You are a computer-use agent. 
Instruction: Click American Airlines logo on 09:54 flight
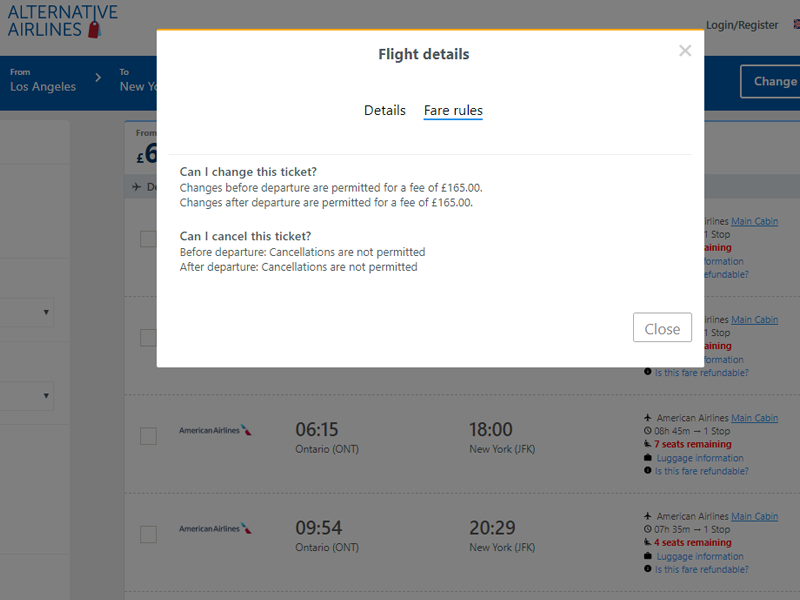pyautogui.click(x=215, y=529)
